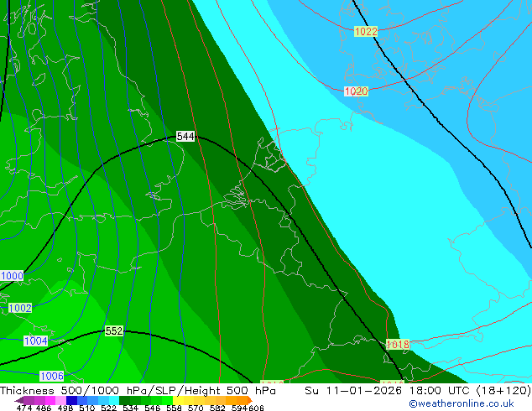Image resolution: width=532 pixels, height=411 pixels.
Task: Click the cyan legend swatch above 522
Action: (114, 400)
